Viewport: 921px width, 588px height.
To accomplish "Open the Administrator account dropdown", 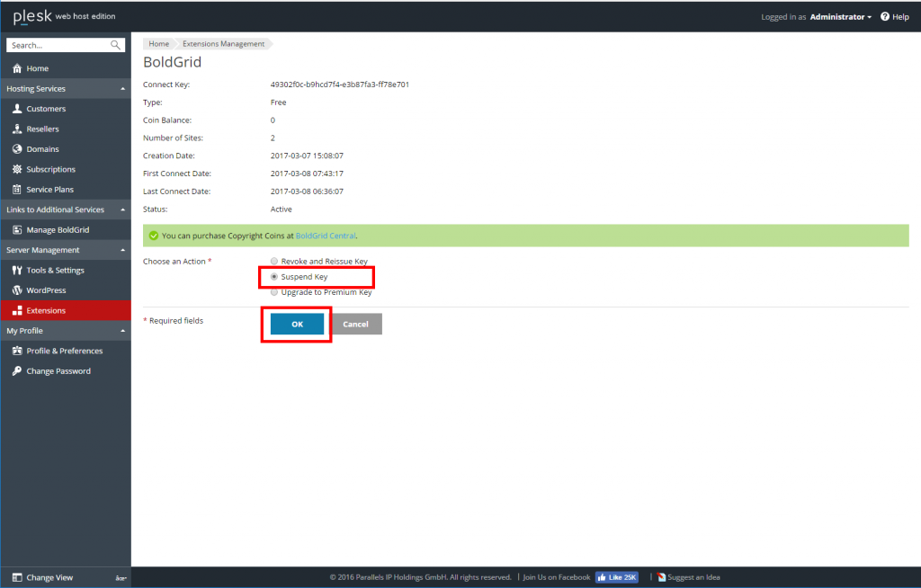I will point(841,17).
